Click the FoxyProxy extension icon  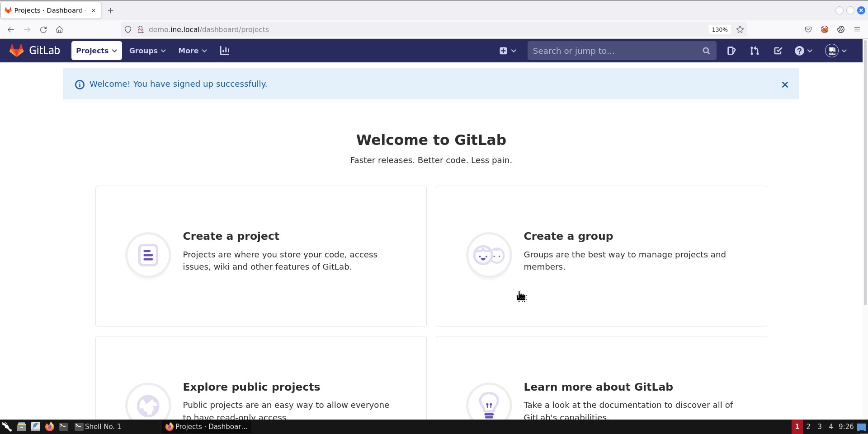click(825, 29)
